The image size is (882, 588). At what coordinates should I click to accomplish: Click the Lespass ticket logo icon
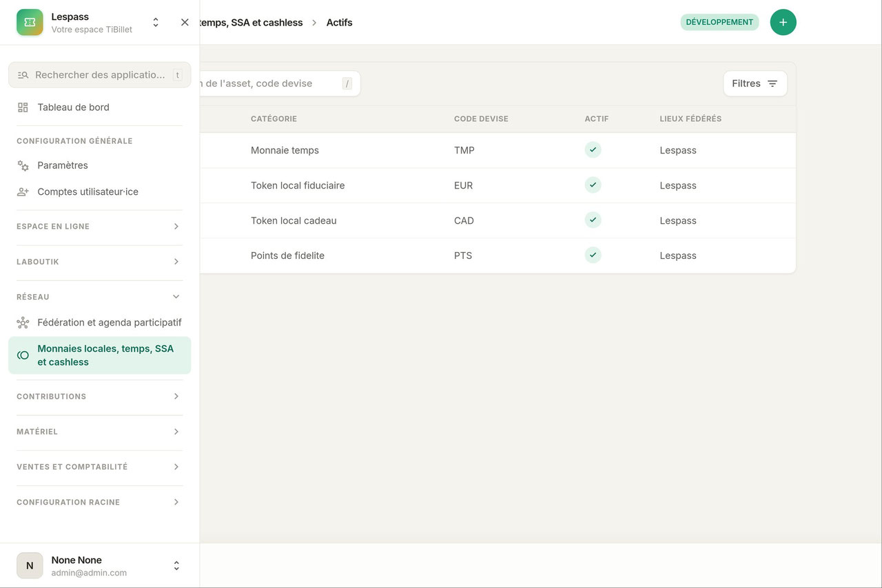pyautogui.click(x=30, y=22)
